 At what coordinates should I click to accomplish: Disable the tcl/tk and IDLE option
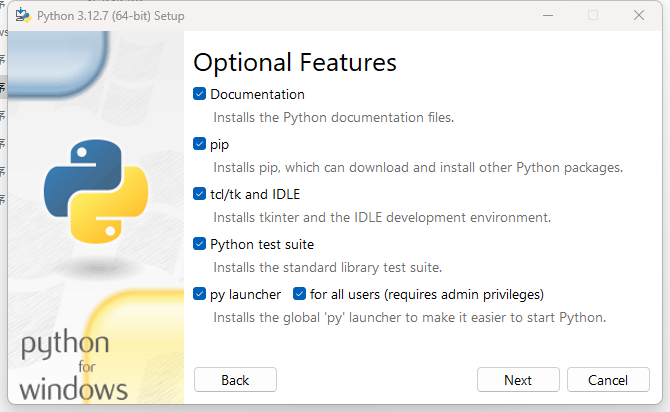[x=200, y=194]
